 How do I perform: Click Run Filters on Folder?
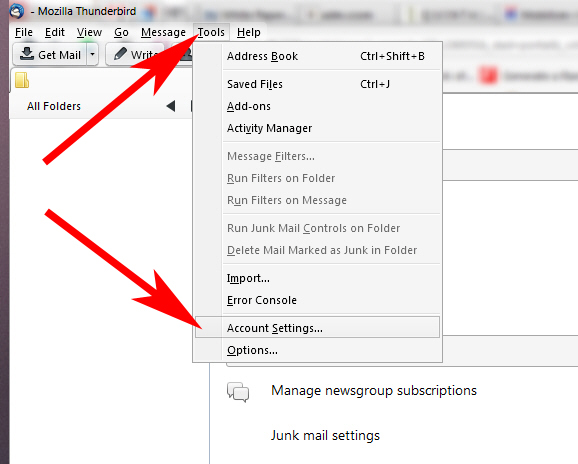pyautogui.click(x=317, y=178)
